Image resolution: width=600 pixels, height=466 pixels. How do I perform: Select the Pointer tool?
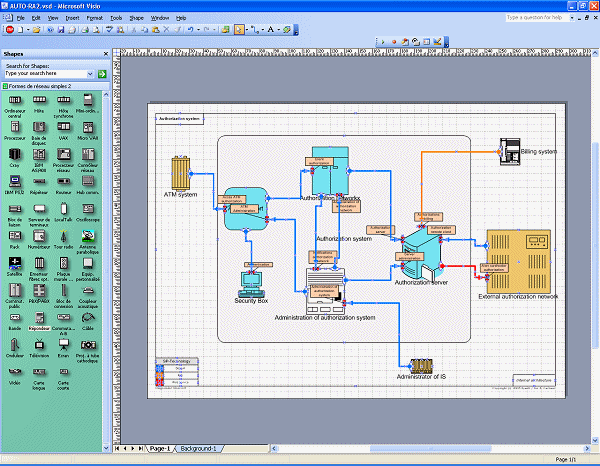tap(239, 29)
